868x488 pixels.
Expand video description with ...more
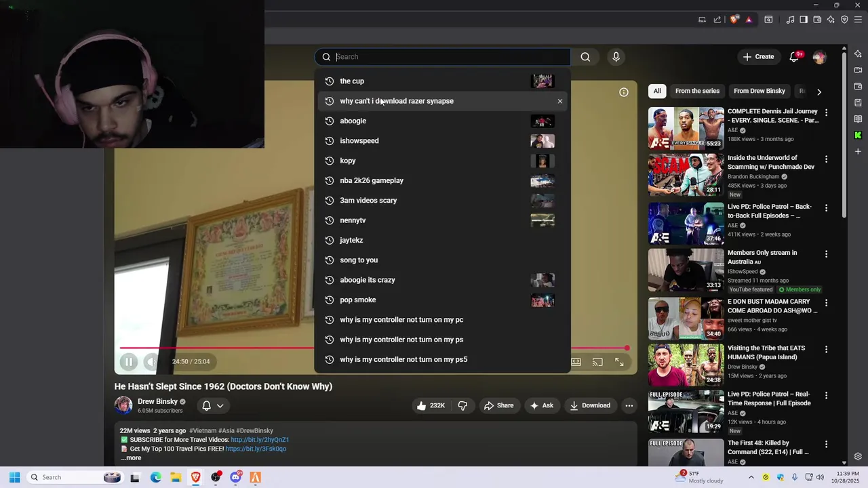pyautogui.click(x=131, y=458)
